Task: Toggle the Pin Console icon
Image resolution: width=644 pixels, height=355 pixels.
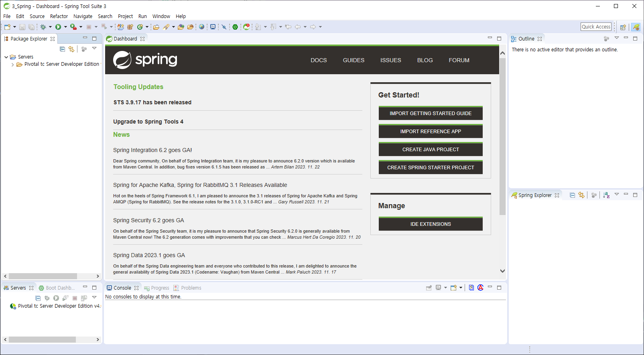Action: pyautogui.click(x=429, y=288)
